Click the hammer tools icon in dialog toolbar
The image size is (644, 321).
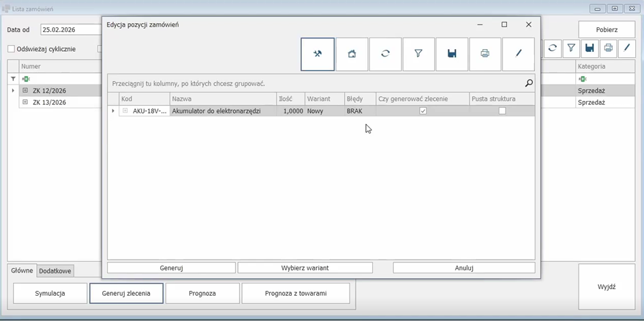(x=318, y=54)
